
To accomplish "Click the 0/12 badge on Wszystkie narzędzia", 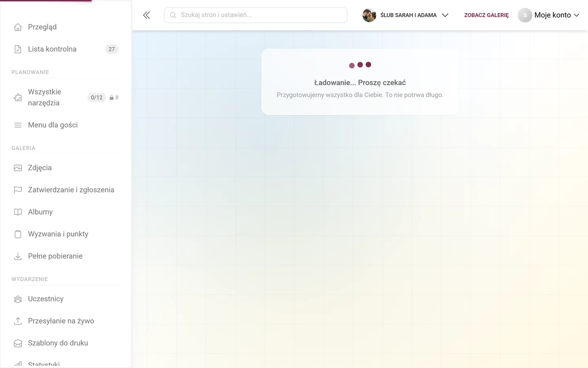I will (97, 97).
